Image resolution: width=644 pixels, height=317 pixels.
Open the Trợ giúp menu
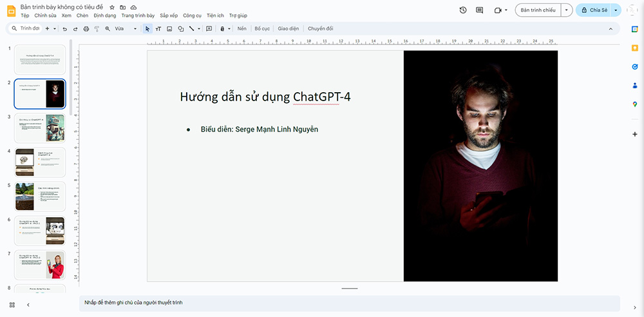pyautogui.click(x=238, y=15)
